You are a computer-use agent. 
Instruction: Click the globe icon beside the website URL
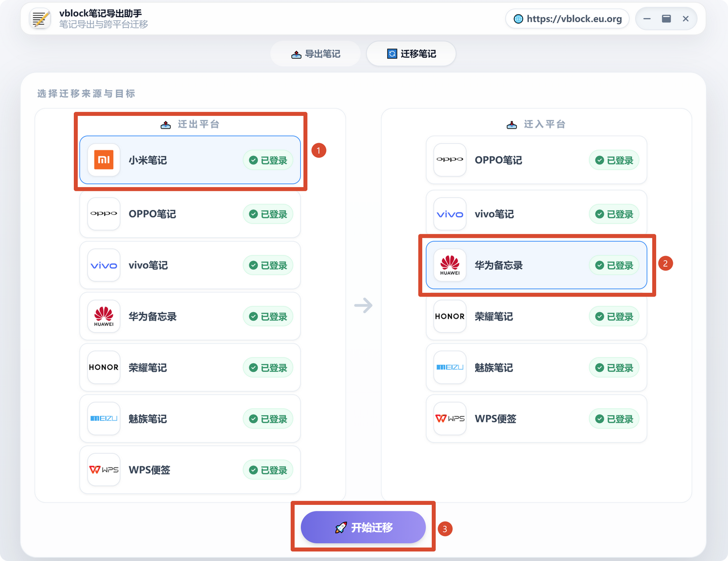[x=518, y=19]
